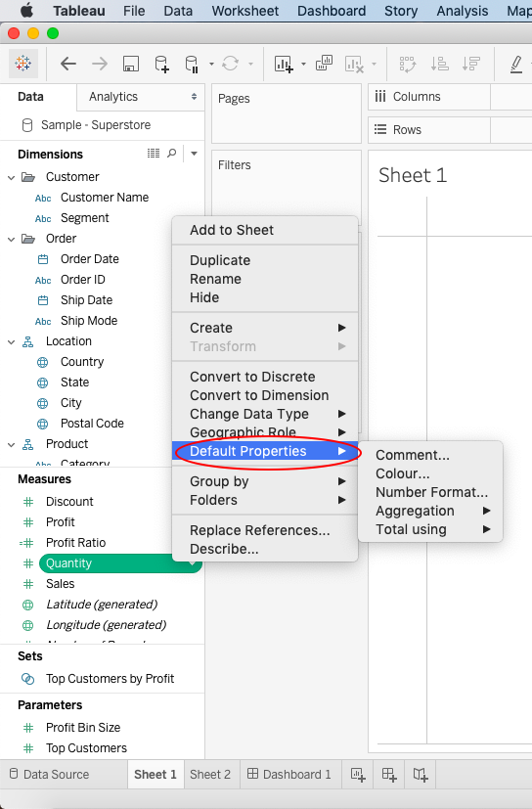Select the Profit Bin Size parameter
Viewport: 532px width, 809px height.
click(82, 728)
